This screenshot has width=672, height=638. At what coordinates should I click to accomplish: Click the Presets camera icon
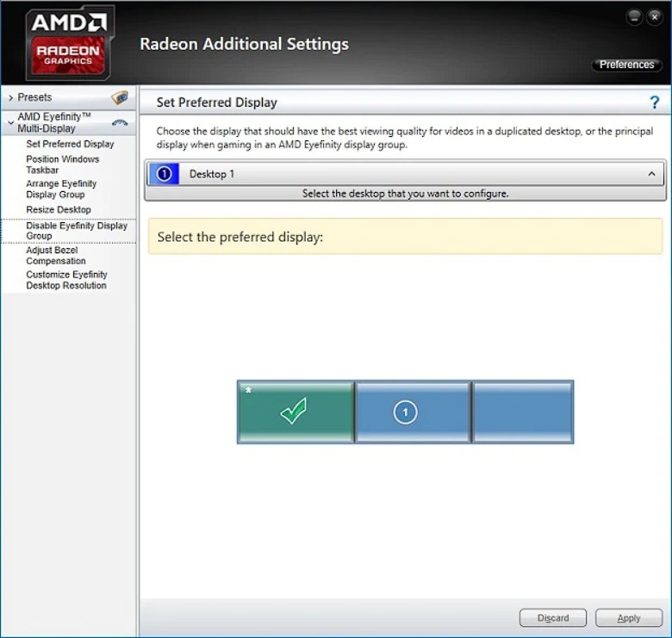pyautogui.click(x=120, y=97)
